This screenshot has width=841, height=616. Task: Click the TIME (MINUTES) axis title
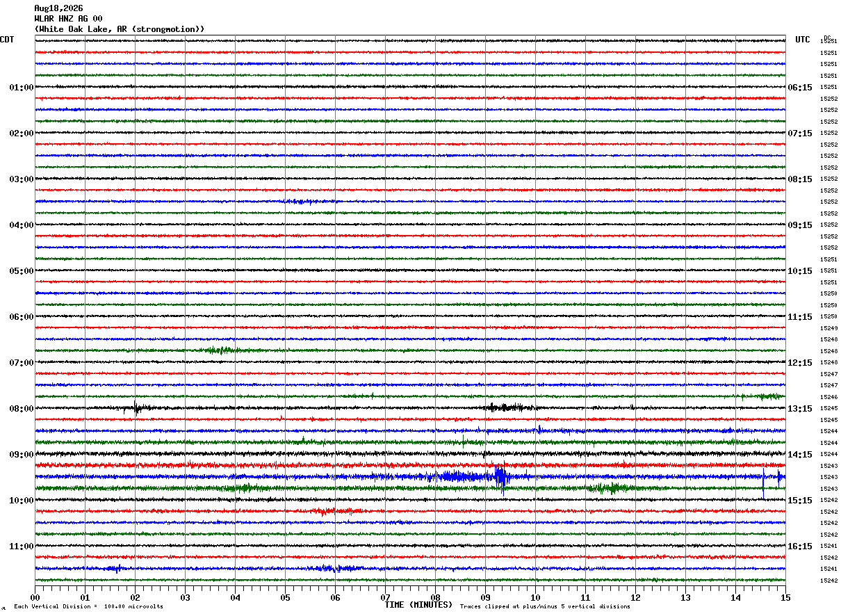tap(418, 605)
